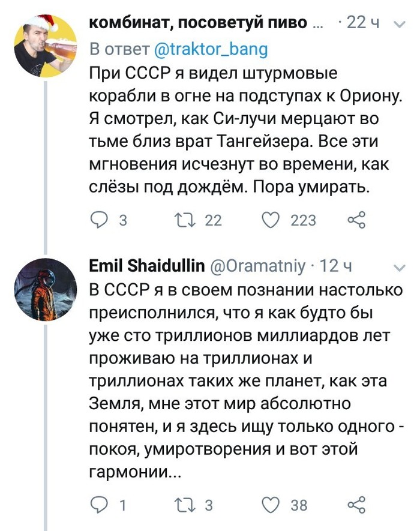Open profile 'комбинат, посоветуй пиво'

(x=198, y=23)
